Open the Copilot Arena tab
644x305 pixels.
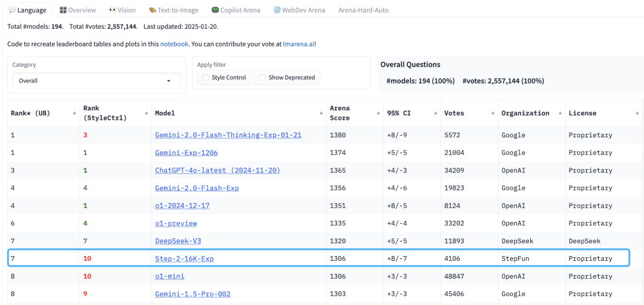[236, 10]
